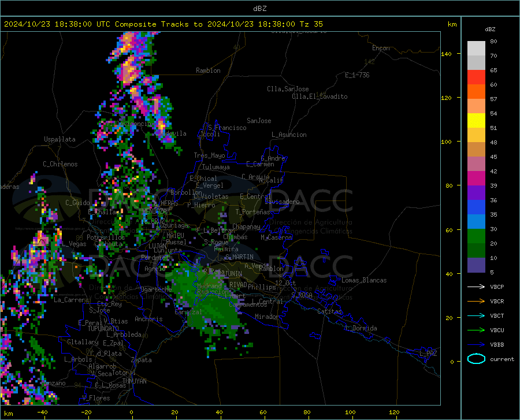Pick the violet purple swatch in dBZ scale
The image size is (520, 420).
tap(476, 193)
